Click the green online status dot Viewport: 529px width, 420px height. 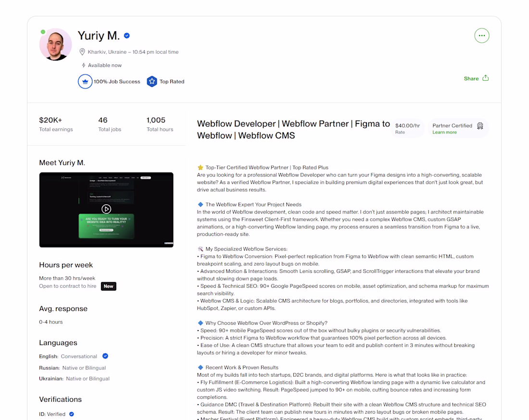tap(43, 32)
